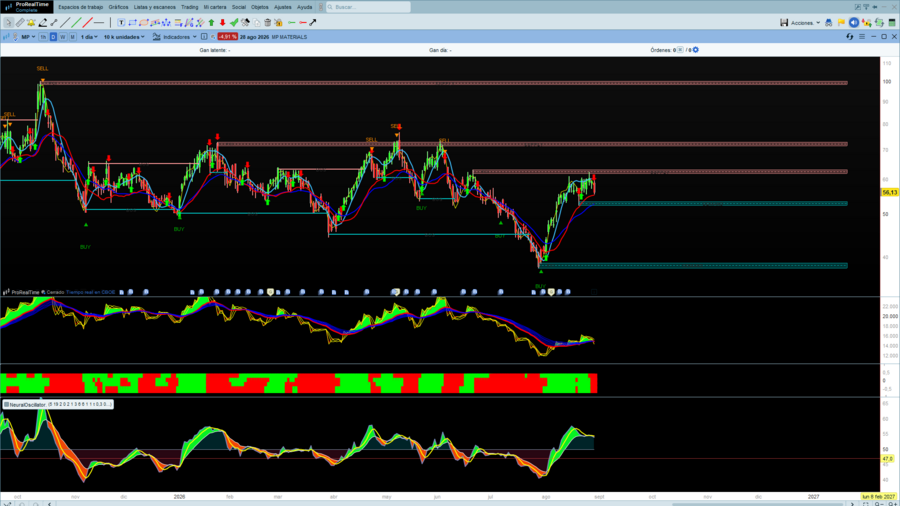Image resolution: width=900 pixels, height=506 pixels.
Task: Click the trash can delete icon
Action: [x=267, y=22]
